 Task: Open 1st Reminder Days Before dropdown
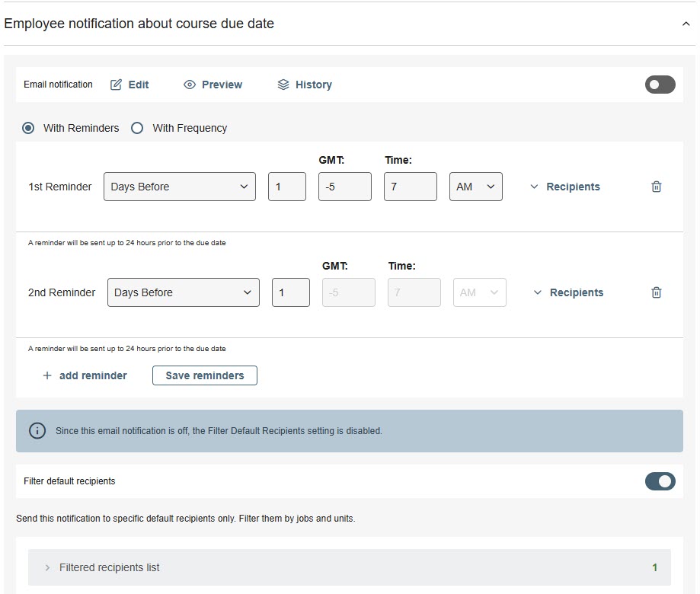click(179, 187)
